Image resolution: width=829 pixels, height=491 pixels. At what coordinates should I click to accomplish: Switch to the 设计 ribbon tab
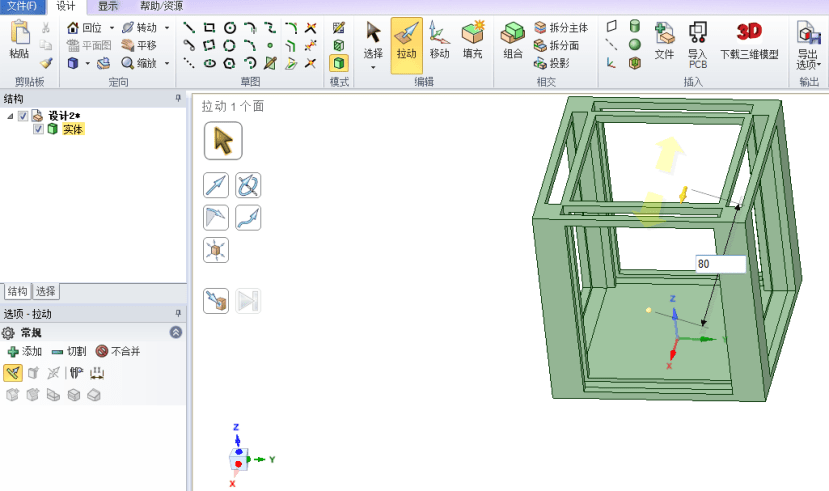[x=66, y=6]
